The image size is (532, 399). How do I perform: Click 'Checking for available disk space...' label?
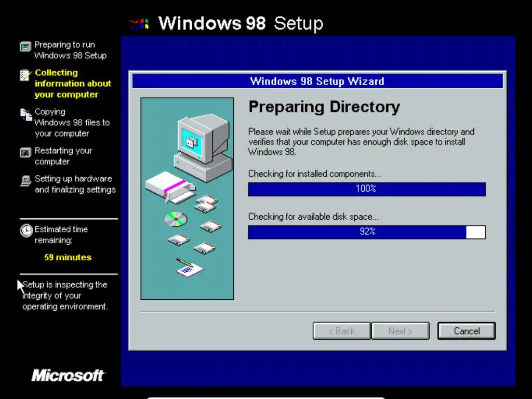pos(313,217)
